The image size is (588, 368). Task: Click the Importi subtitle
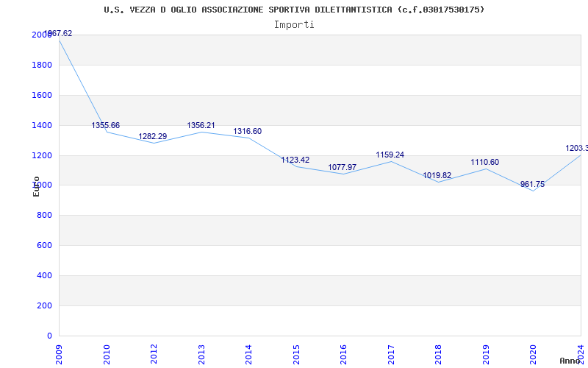tap(294, 25)
